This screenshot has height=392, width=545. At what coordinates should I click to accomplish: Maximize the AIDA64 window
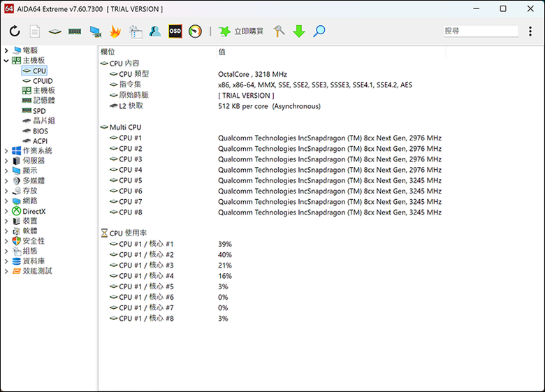tap(503, 8)
